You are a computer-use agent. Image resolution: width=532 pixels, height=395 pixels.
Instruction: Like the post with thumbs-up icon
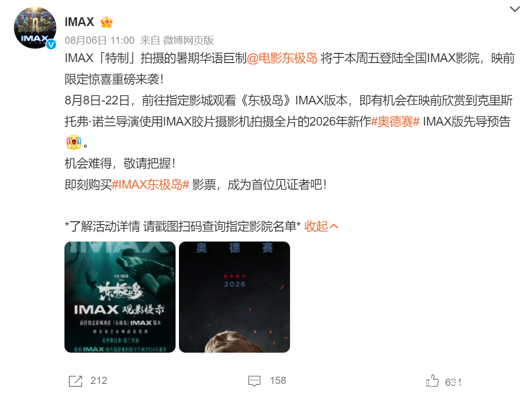tap(432, 381)
